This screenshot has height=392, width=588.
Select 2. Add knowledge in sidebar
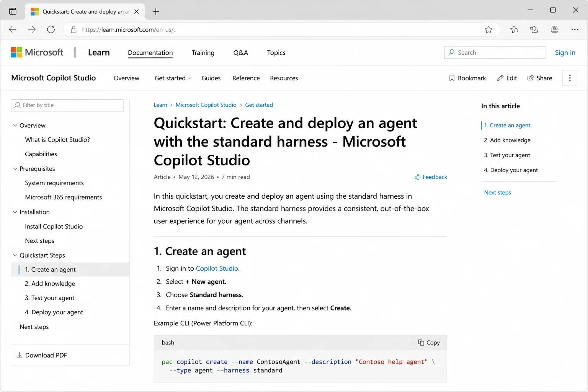[50, 284]
